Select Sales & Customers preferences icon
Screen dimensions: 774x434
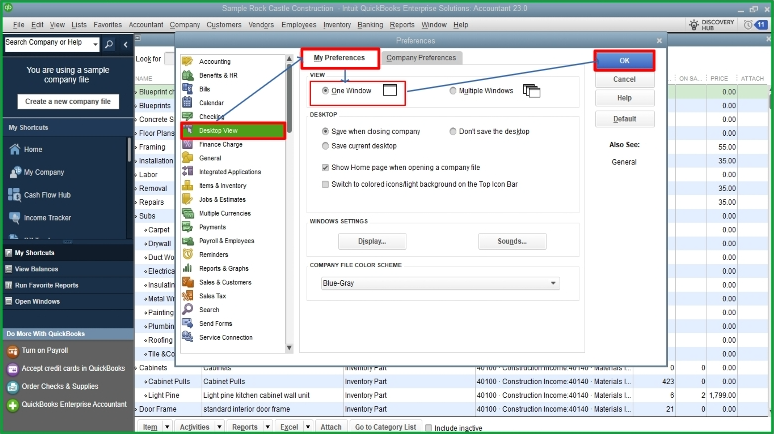[x=188, y=282]
